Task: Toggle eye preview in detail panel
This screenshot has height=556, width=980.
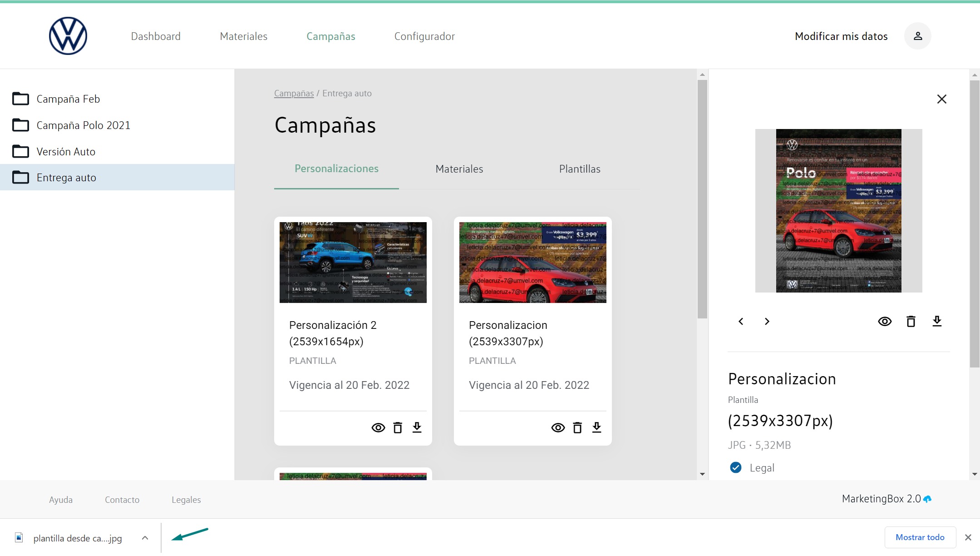Action: pos(884,322)
